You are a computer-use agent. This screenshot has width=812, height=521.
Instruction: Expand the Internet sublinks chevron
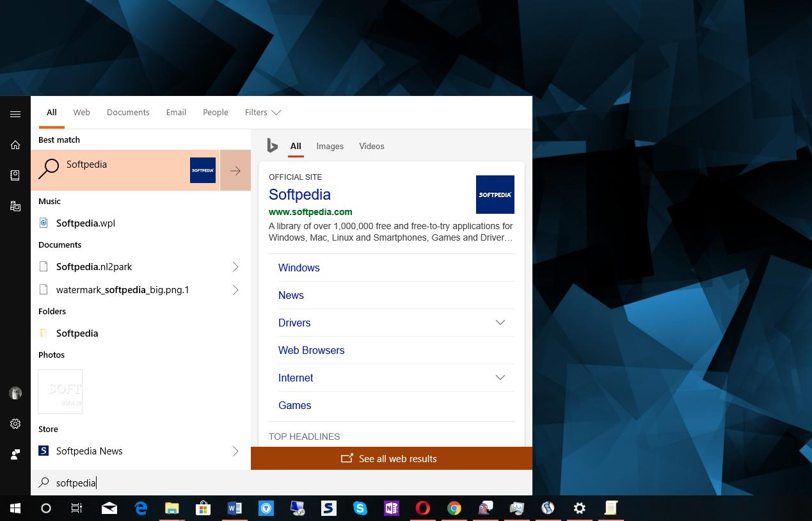pos(500,378)
